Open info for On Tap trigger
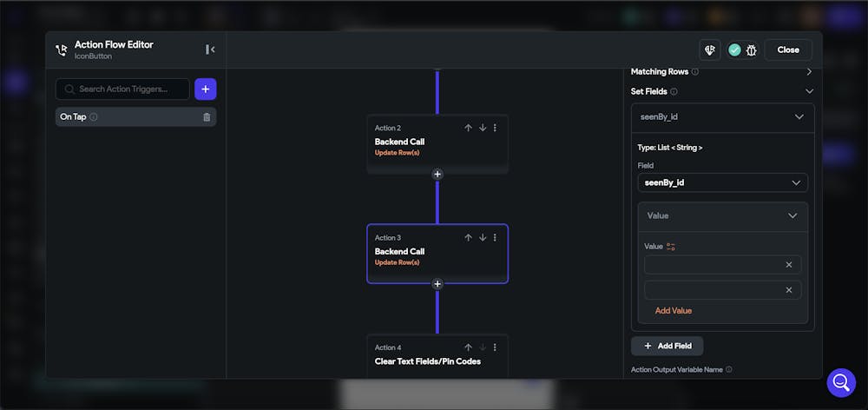868x410 pixels. click(94, 117)
